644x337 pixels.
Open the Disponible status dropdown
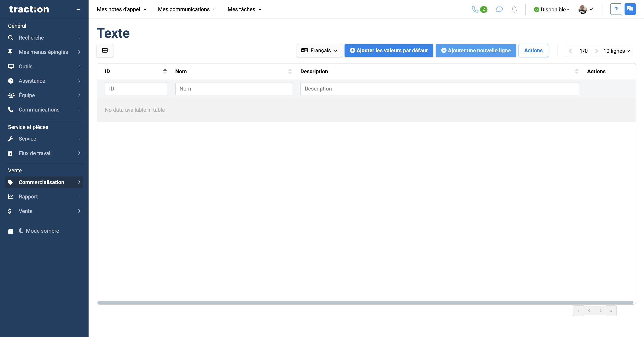[552, 9]
